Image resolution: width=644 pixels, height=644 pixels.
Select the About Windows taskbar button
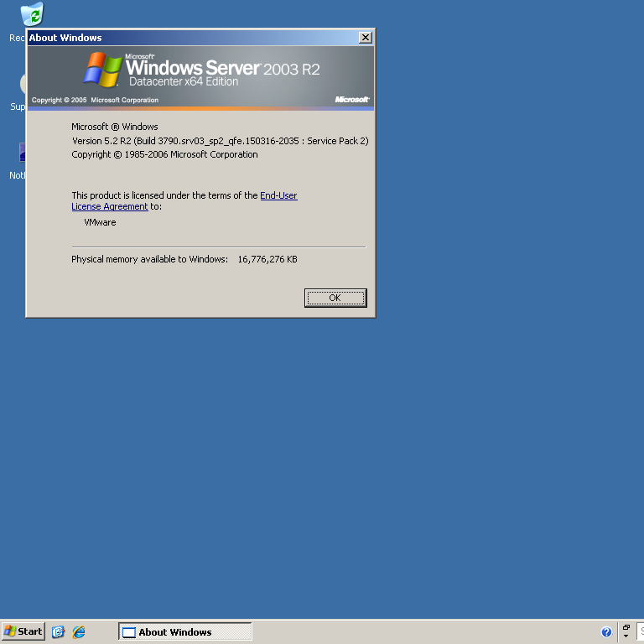pos(184,631)
